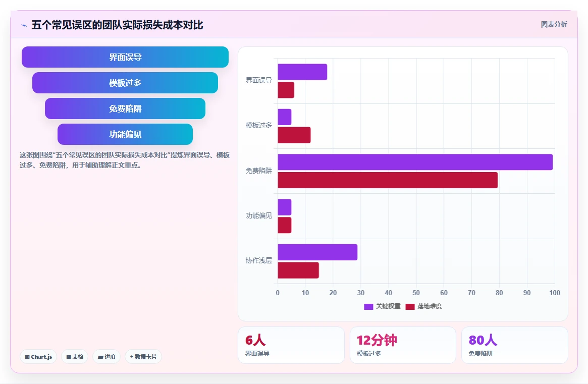Open the 80人 免费陷阱 data card

pyautogui.click(x=514, y=345)
